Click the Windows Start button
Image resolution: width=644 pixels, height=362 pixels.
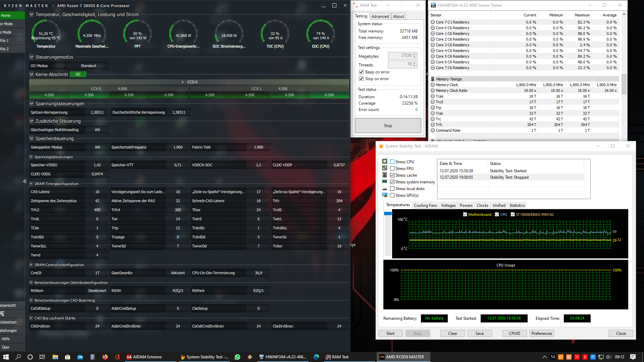[x=6, y=357]
